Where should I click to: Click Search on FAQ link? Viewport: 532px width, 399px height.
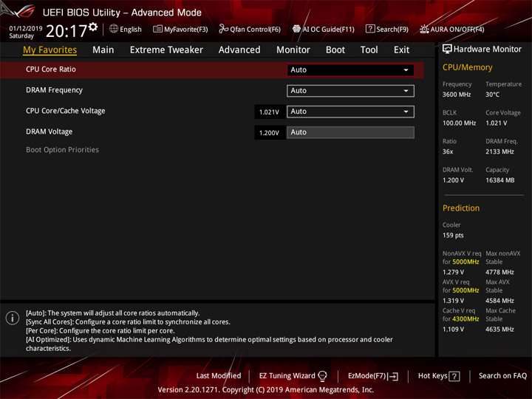point(502,375)
